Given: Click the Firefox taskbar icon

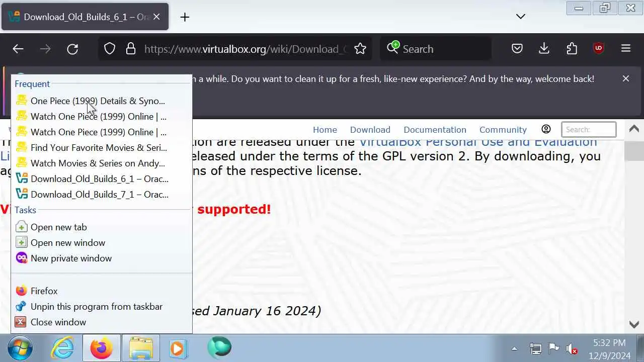Looking at the screenshot, I should tap(102, 348).
